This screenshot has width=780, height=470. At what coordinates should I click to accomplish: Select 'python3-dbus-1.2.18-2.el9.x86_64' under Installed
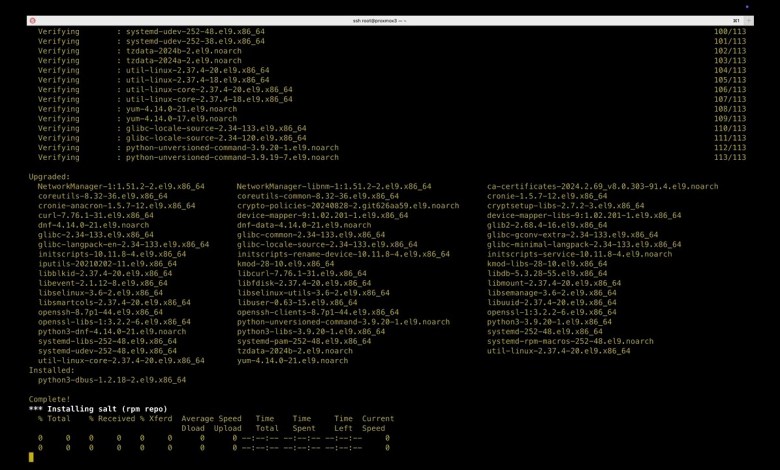coord(112,380)
